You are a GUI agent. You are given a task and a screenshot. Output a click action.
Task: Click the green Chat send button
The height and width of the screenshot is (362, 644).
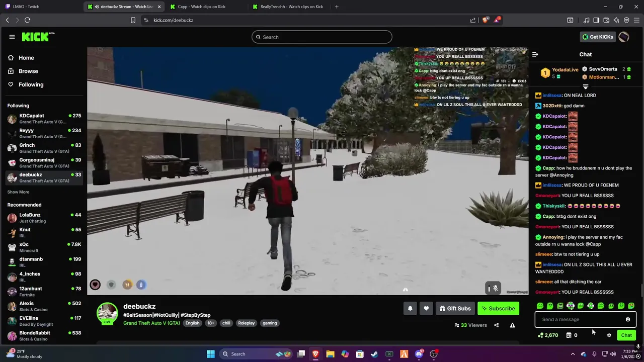tap(626, 335)
